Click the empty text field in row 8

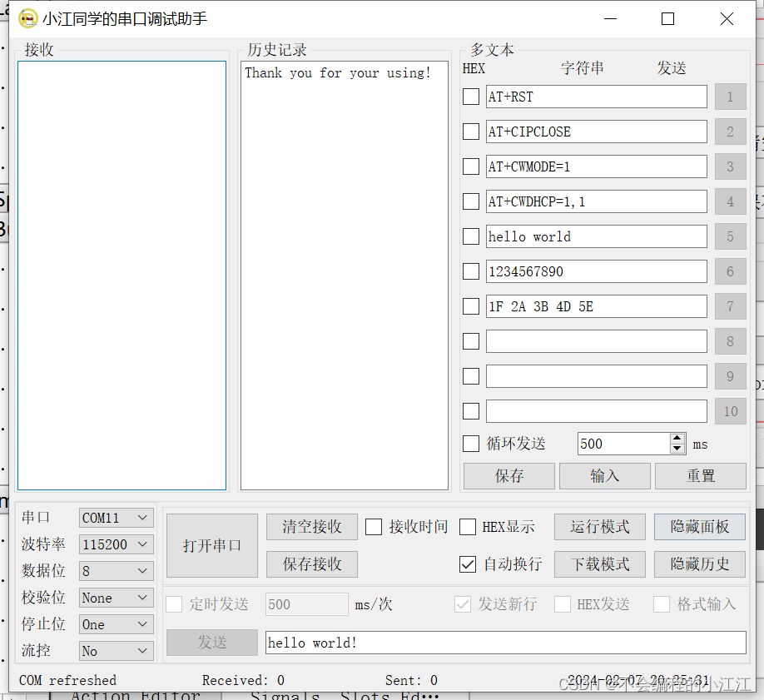click(x=597, y=341)
